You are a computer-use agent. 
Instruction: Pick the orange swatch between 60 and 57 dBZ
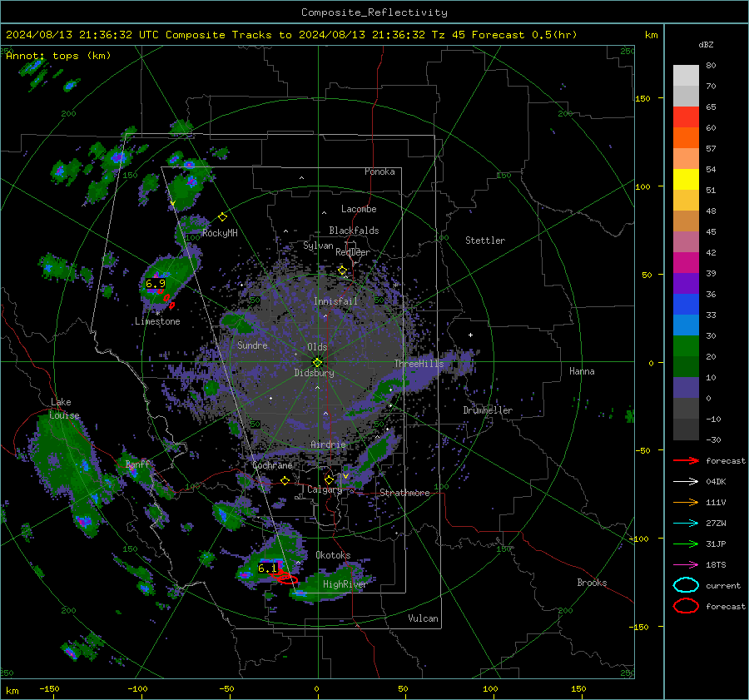(686, 138)
